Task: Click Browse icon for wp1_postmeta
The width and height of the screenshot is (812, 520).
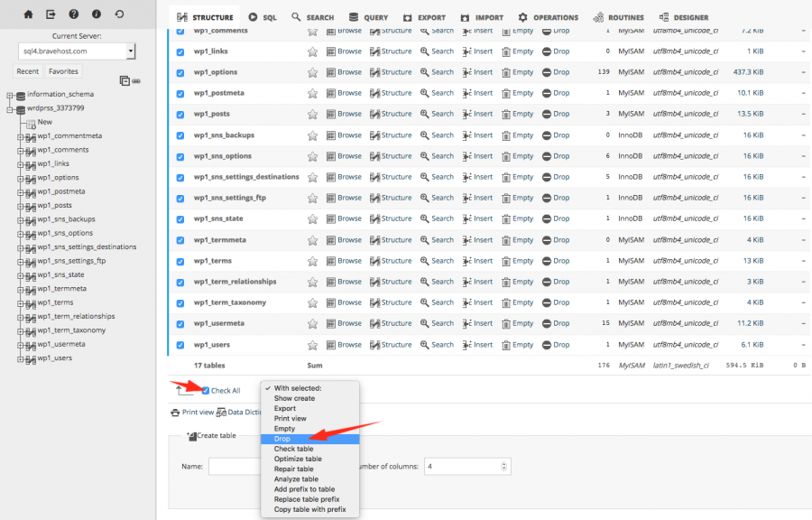Action: point(331,93)
